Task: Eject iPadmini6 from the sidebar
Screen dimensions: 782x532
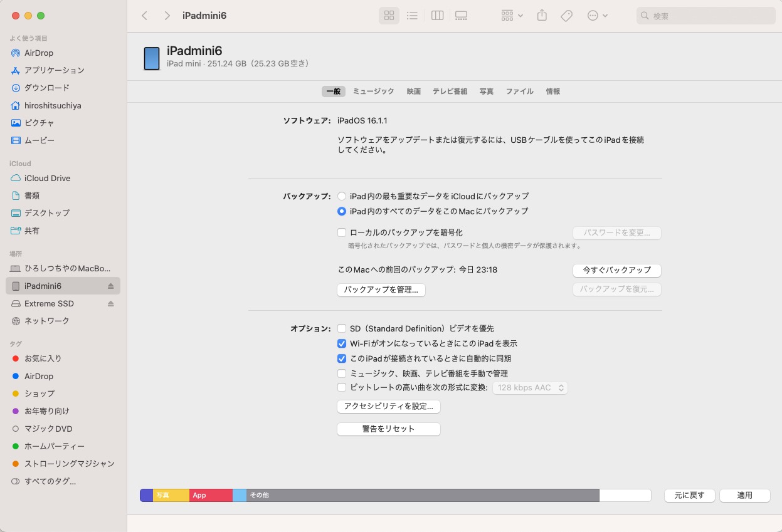Action: [x=111, y=286]
